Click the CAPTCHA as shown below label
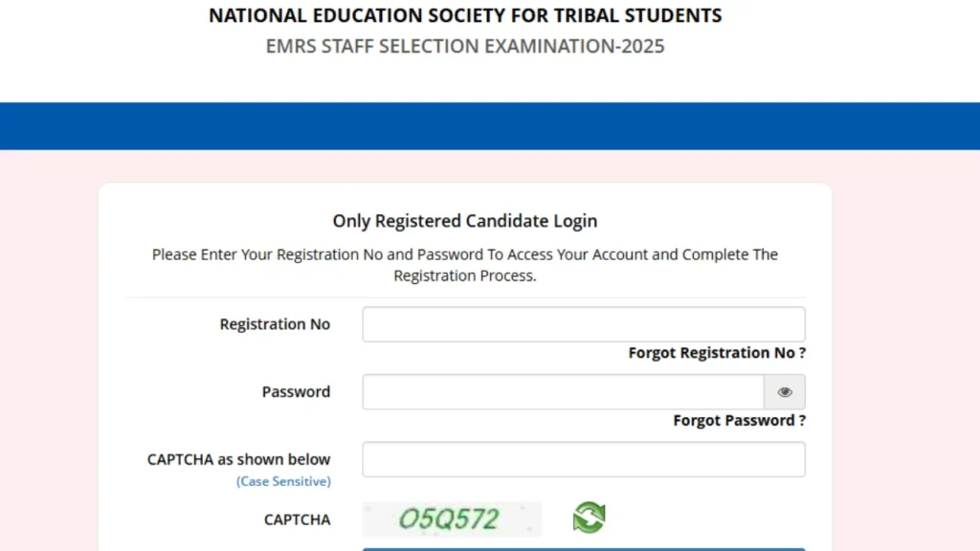This screenshot has height=551, width=980. pyautogui.click(x=237, y=458)
